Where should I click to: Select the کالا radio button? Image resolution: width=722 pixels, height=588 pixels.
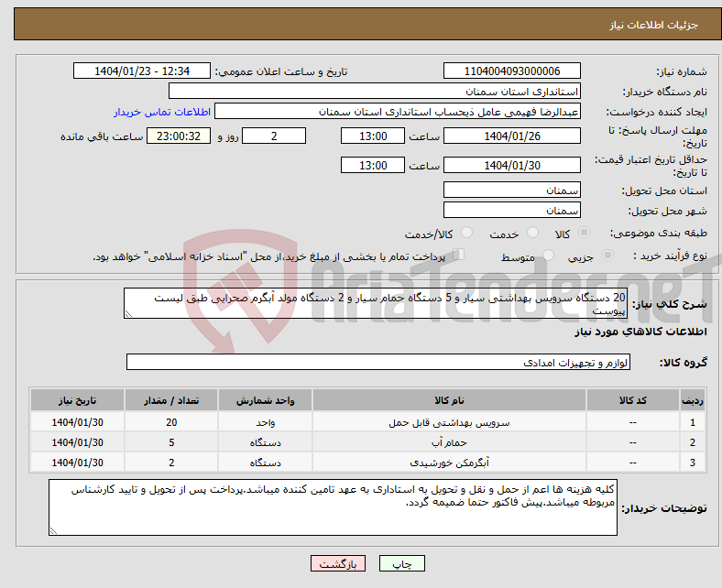pyautogui.click(x=584, y=233)
